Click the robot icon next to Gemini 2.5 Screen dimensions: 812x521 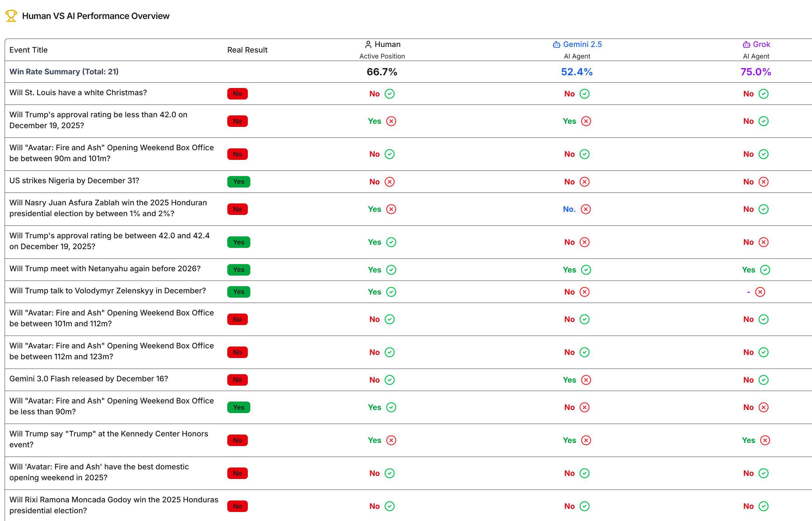[556, 44]
